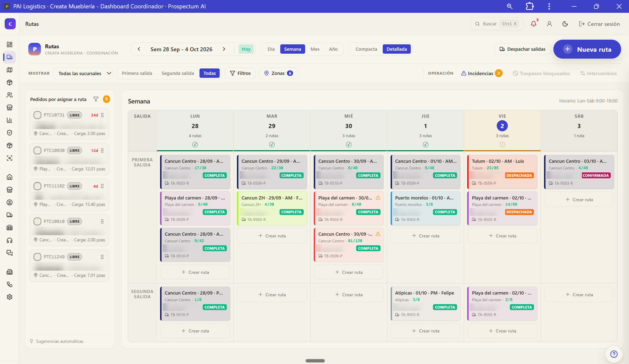The height and width of the screenshot is (364, 629).
Task: Click the drag handle on PTC10731
Action: (102, 115)
